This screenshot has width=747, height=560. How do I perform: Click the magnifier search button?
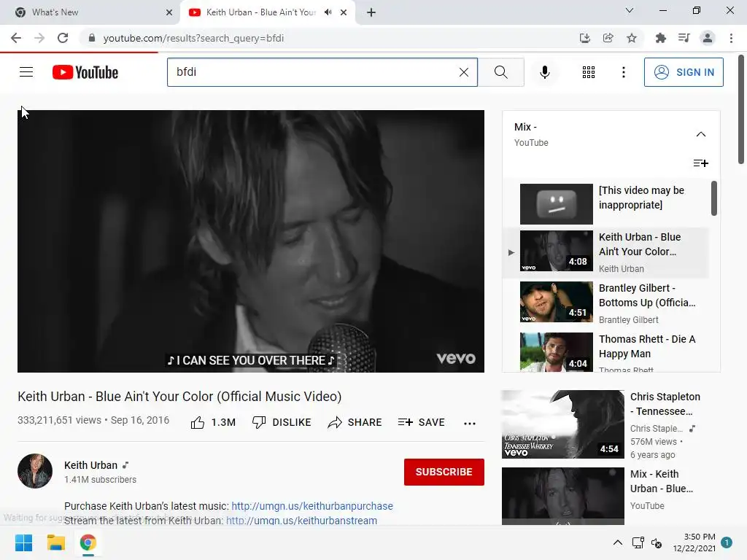(500, 72)
